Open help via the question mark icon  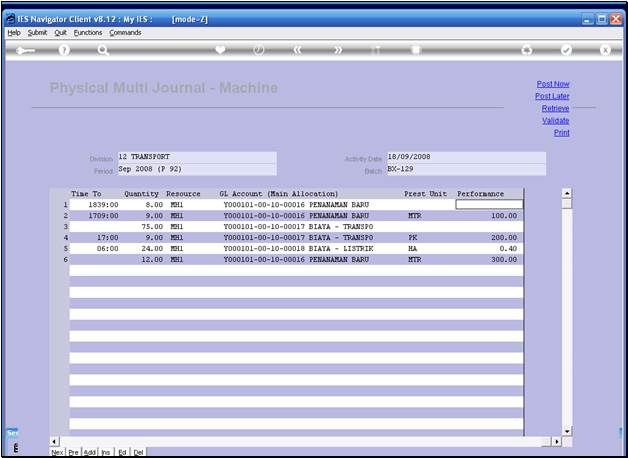(64, 50)
